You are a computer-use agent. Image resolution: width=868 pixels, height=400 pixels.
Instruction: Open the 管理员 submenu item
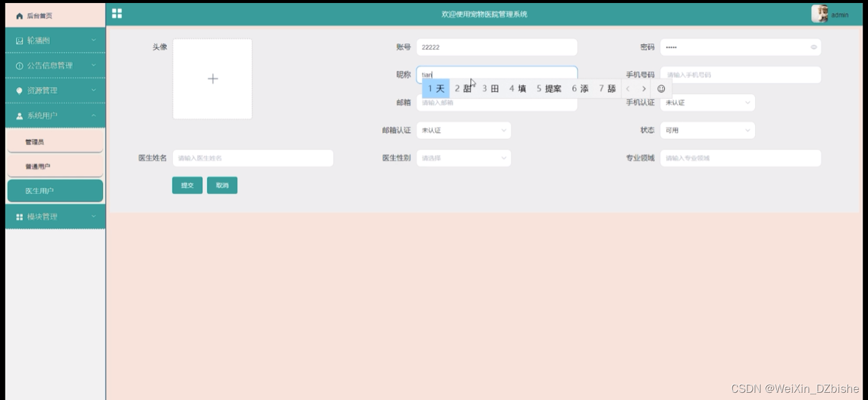tap(55, 142)
